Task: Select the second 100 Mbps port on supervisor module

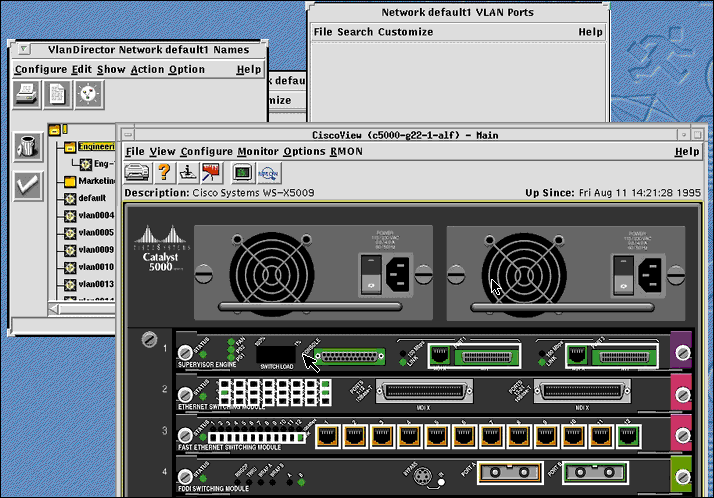Action: (612, 355)
